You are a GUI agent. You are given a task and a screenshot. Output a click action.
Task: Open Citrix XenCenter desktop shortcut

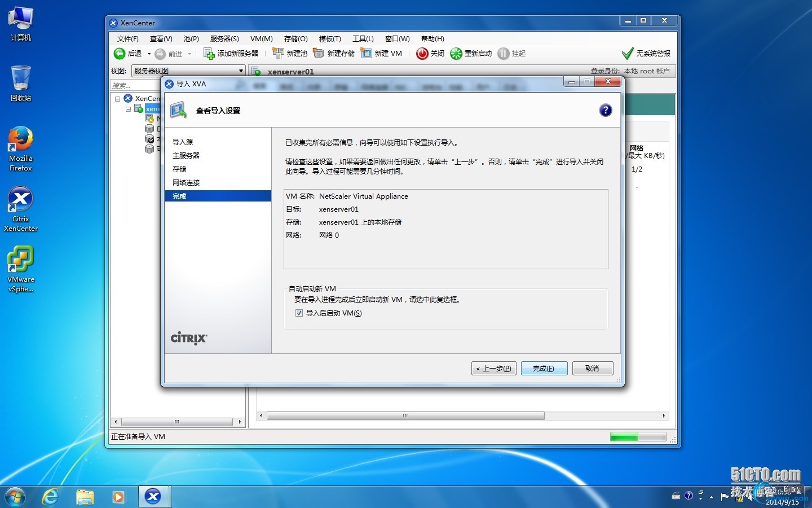21,209
